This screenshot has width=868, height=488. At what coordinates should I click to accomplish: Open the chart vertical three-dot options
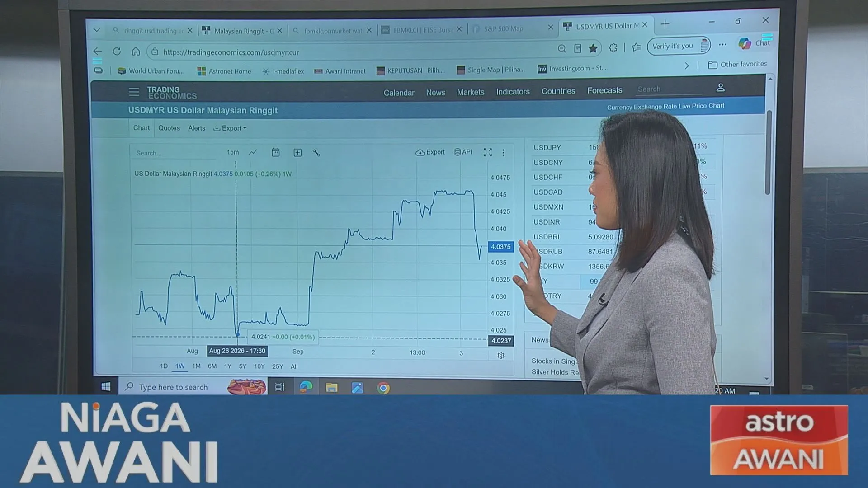coord(503,153)
